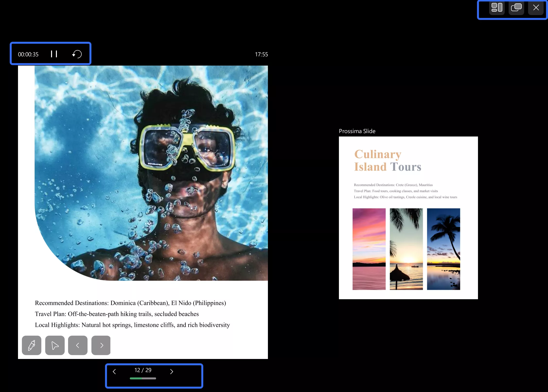Click the left chevron beside 12 / 29
Viewport: 548px width, 392px height.
tap(114, 371)
